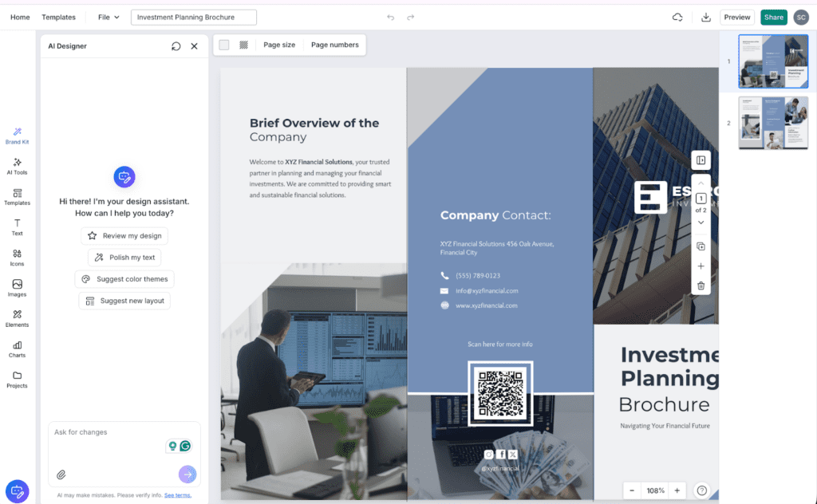The width and height of the screenshot is (817, 504).
Task: Click the Share button
Action: pyautogui.click(x=773, y=17)
